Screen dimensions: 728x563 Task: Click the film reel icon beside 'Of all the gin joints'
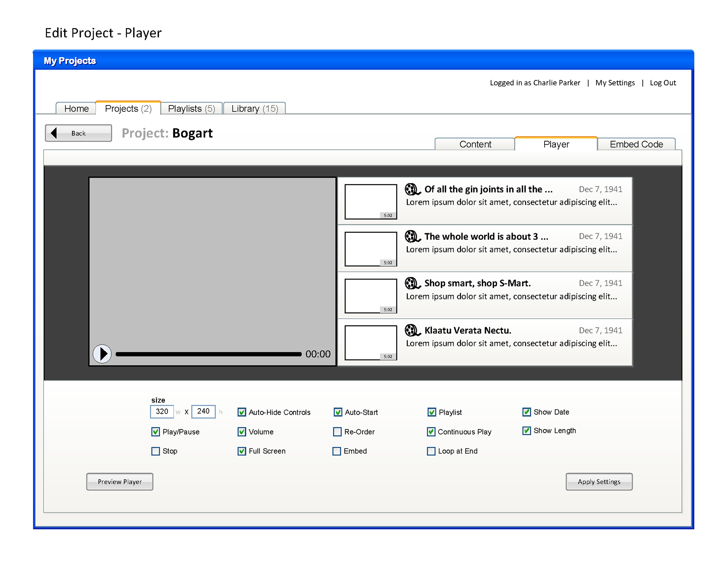pos(412,189)
